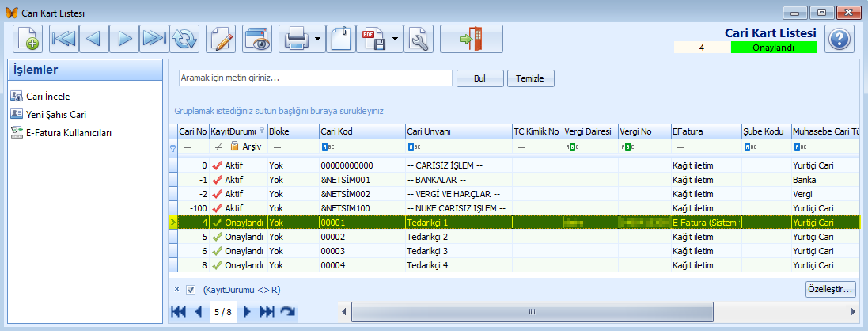Focus the search text input field

coord(316,78)
